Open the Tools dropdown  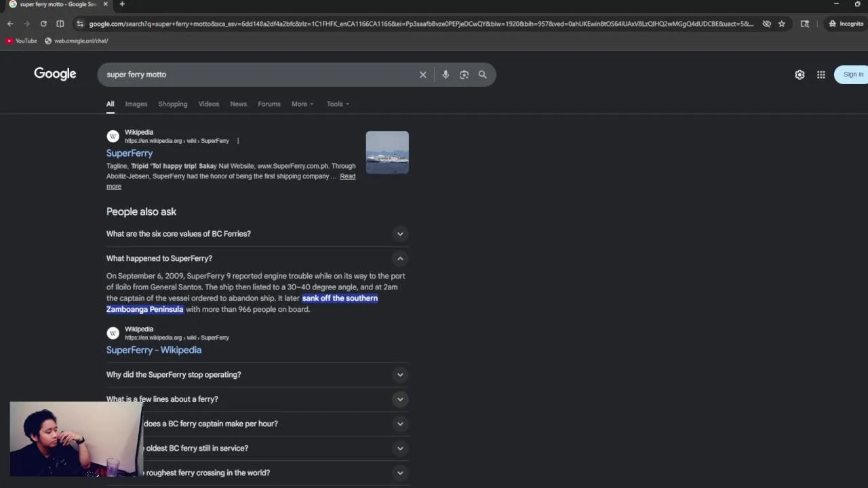[338, 104]
